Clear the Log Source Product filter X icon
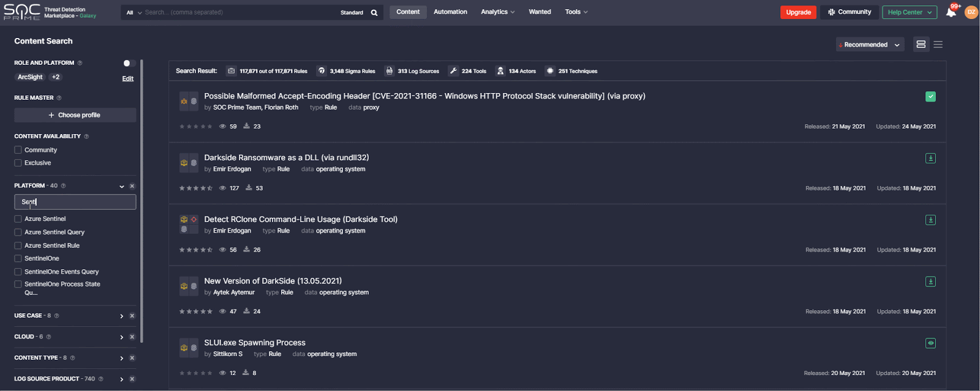This screenshot has width=980, height=391. click(x=132, y=379)
